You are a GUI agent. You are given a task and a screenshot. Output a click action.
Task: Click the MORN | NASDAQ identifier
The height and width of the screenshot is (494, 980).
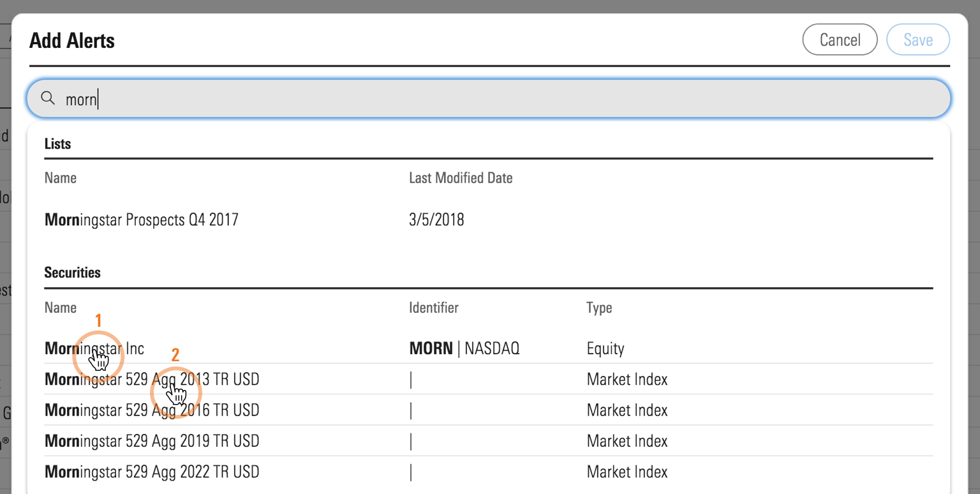click(x=464, y=348)
